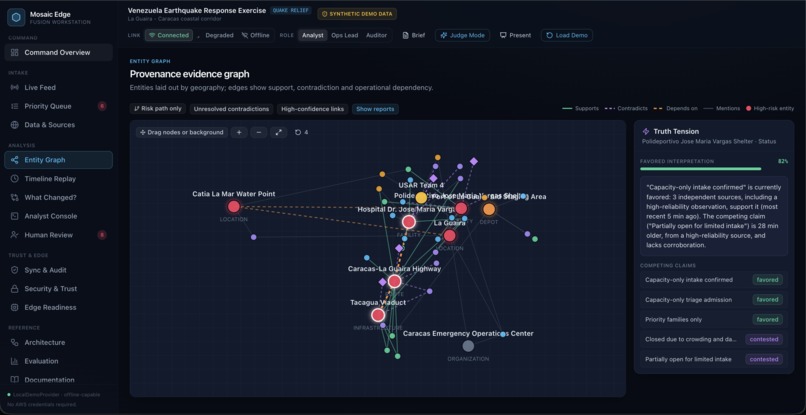
Task: Set link state to Offline
Action: tap(255, 35)
